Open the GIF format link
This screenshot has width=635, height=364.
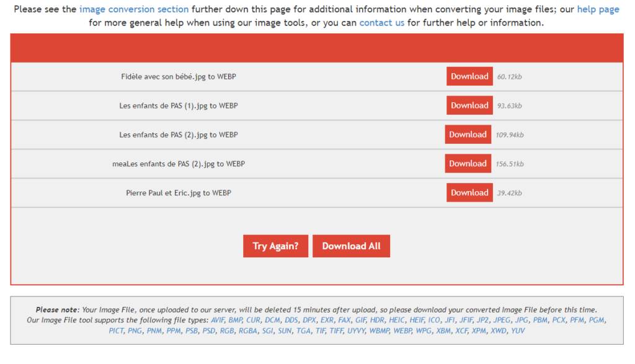(360, 320)
